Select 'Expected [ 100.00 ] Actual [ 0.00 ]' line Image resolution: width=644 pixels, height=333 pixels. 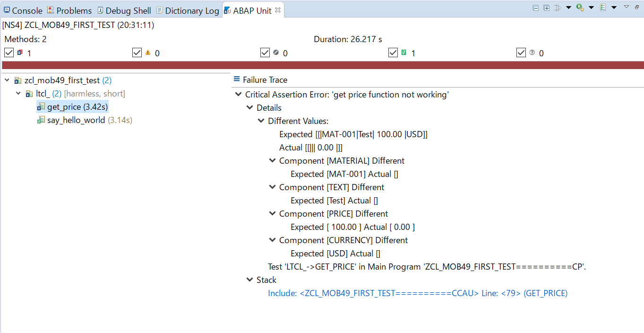352,227
